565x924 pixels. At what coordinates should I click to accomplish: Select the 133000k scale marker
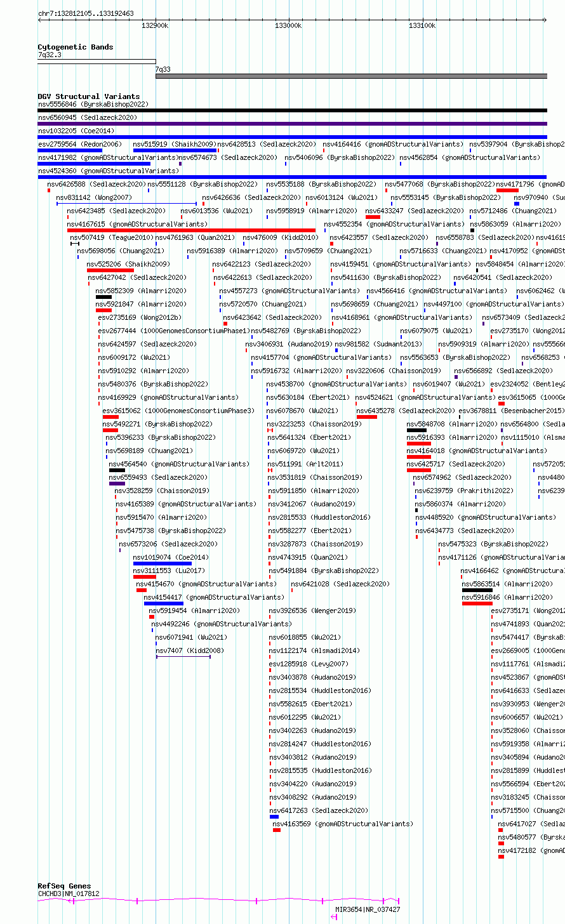pos(288,25)
